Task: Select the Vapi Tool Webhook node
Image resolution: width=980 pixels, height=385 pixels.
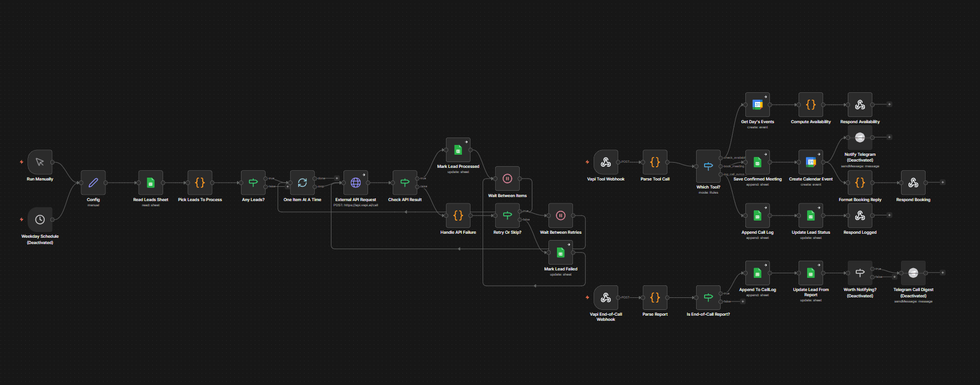Action: click(x=606, y=162)
